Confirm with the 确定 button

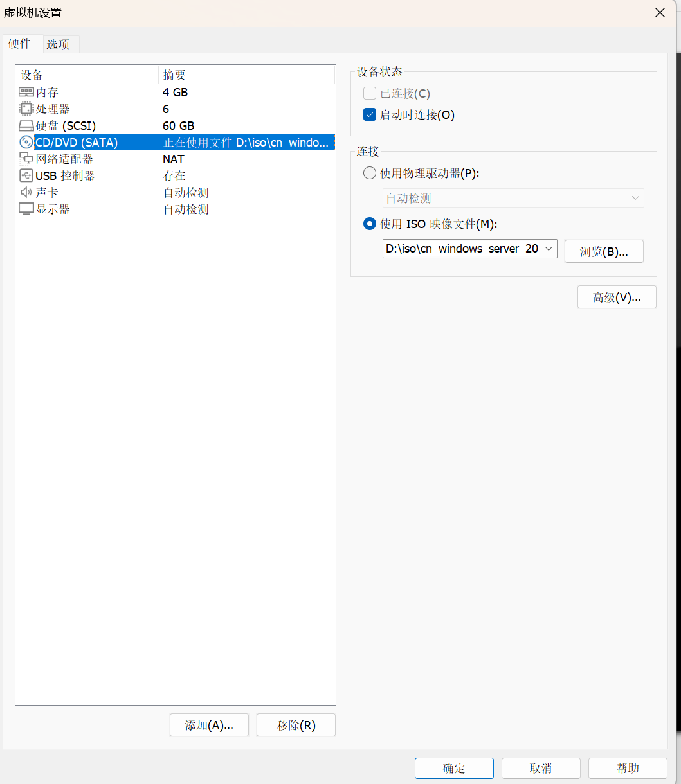454,769
